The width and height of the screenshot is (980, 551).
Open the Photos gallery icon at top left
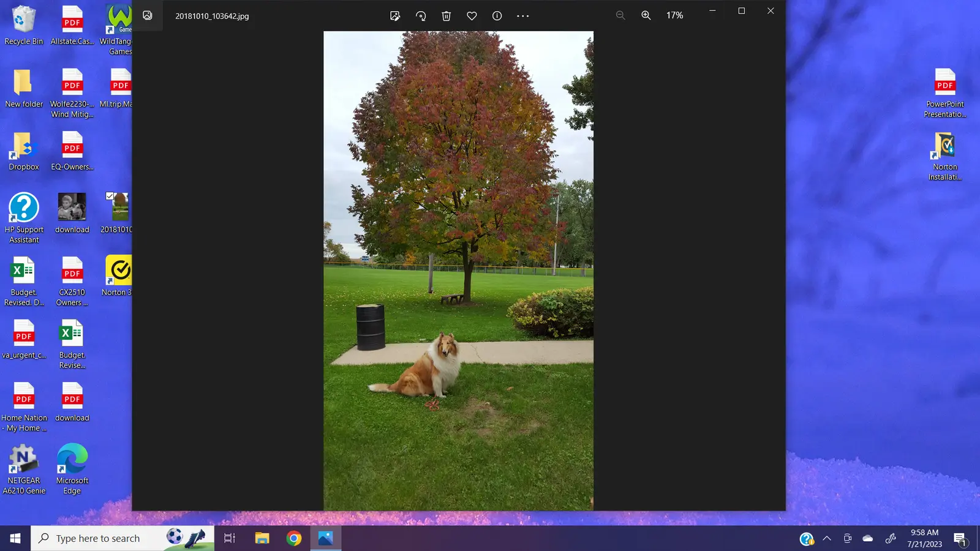click(148, 15)
